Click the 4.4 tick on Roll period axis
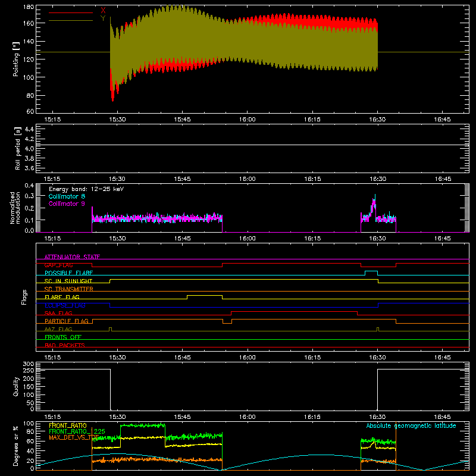The height and width of the screenshot is (476, 476). [29, 129]
